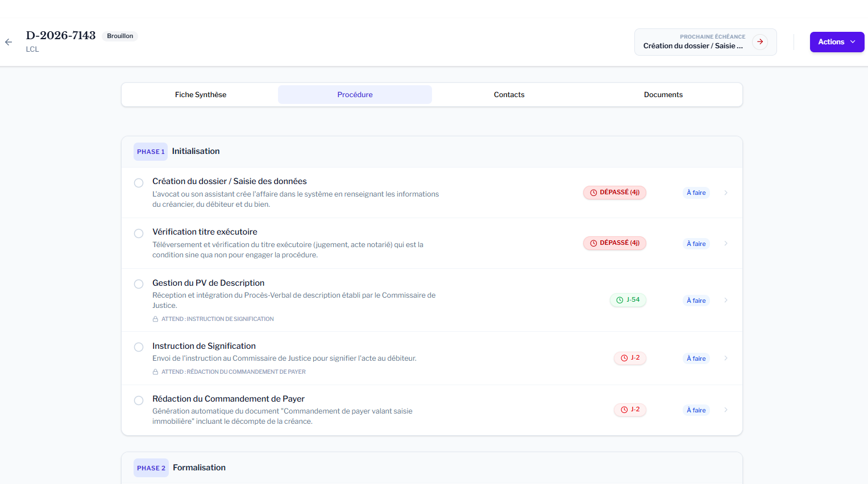
Task: Switch to the Fiche Synthèse tab
Action: [201, 95]
